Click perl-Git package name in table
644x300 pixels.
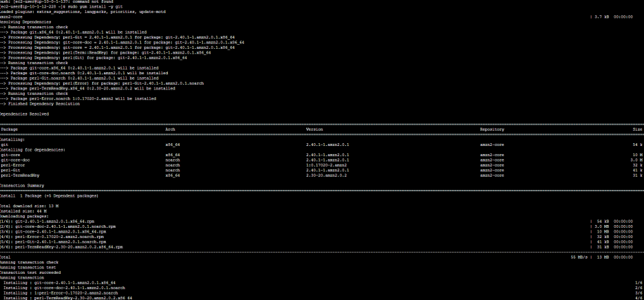[x=11, y=170]
